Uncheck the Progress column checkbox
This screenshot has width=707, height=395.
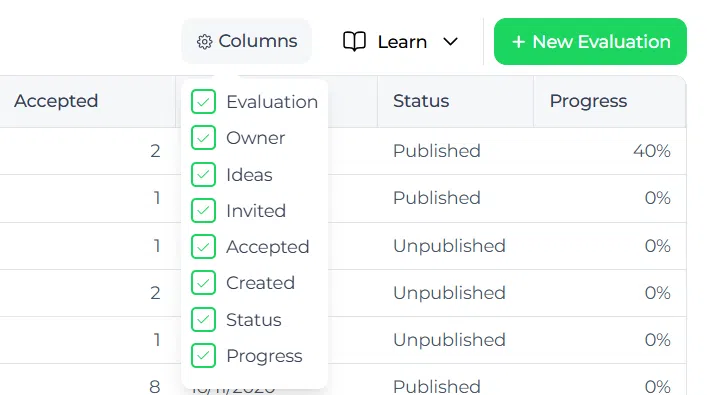point(203,356)
